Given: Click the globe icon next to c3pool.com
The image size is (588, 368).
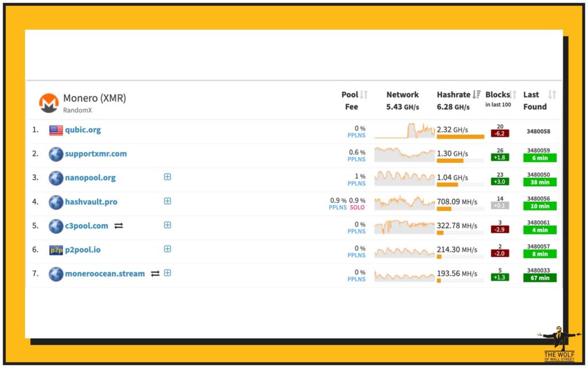Looking at the screenshot, I should pyautogui.click(x=56, y=226).
